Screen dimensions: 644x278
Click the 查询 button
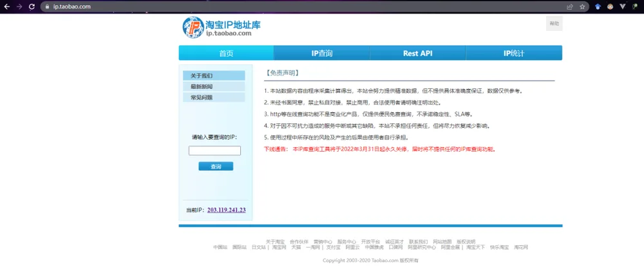(216, 166)
